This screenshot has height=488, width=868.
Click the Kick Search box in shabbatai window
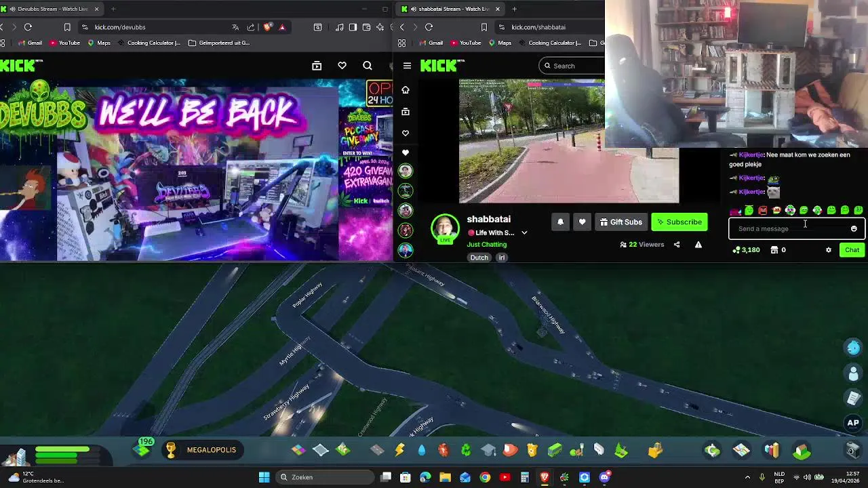573,66
